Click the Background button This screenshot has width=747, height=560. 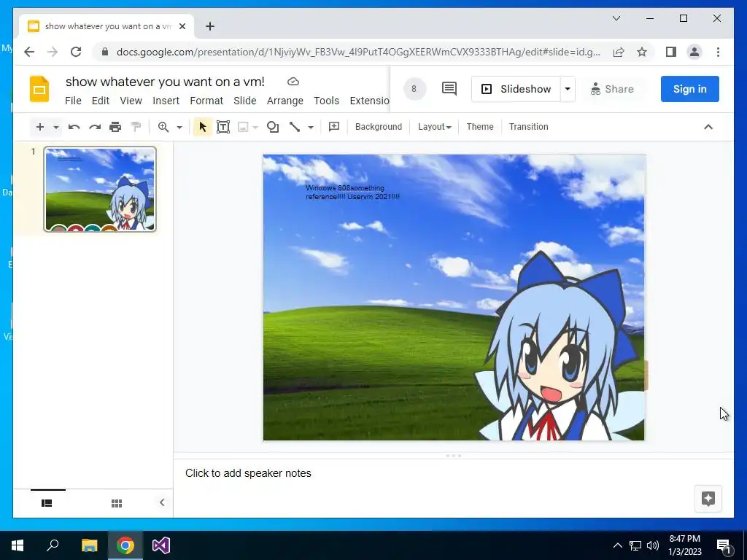(379, 127)
